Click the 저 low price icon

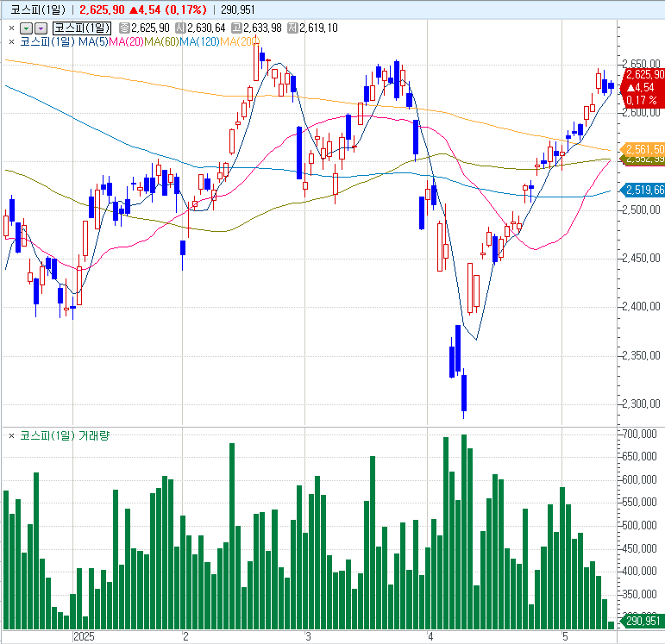[292, 28]
